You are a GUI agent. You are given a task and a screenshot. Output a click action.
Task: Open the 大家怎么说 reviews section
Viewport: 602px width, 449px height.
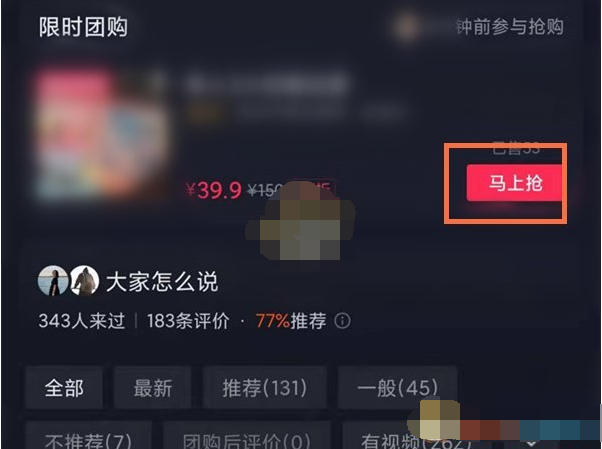click(162, 282)
